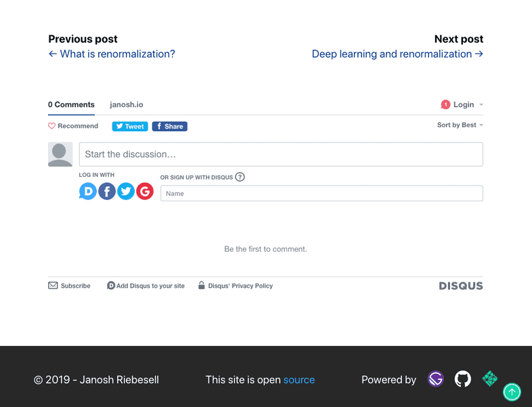This screenshot has width=532, height=407.
Task: Switch to the janosh.io tab
Action: pos(127,105)
